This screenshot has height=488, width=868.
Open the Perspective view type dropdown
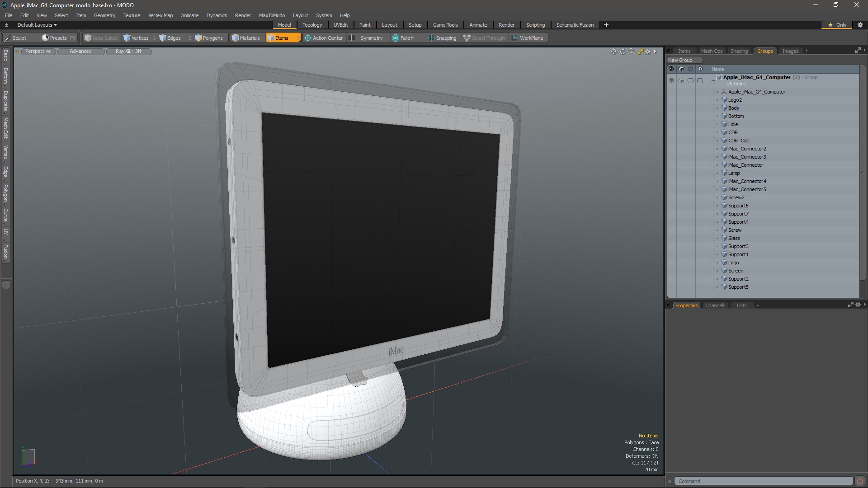38,52
